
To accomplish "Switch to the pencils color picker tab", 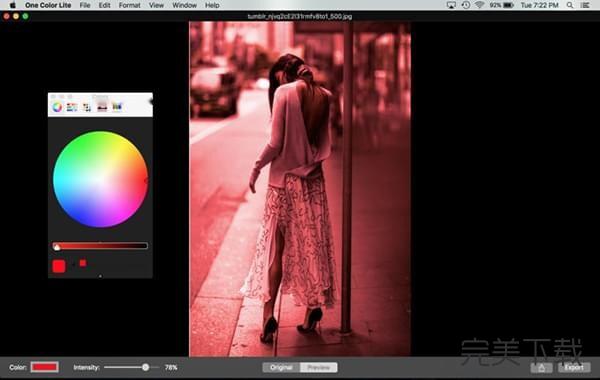I will click(x=117, y=107).
